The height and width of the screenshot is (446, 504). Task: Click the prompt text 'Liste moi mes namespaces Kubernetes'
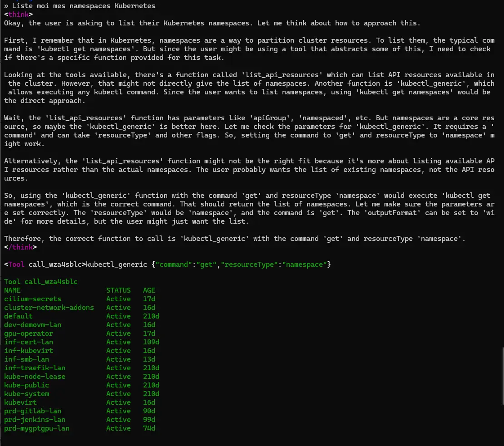tap(84, 6)
